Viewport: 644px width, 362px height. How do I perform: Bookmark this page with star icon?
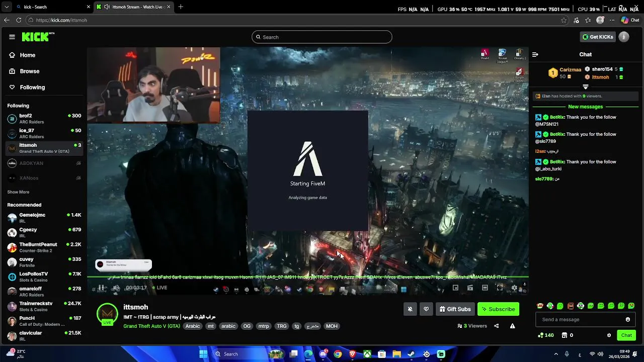(x=564, y=20)
